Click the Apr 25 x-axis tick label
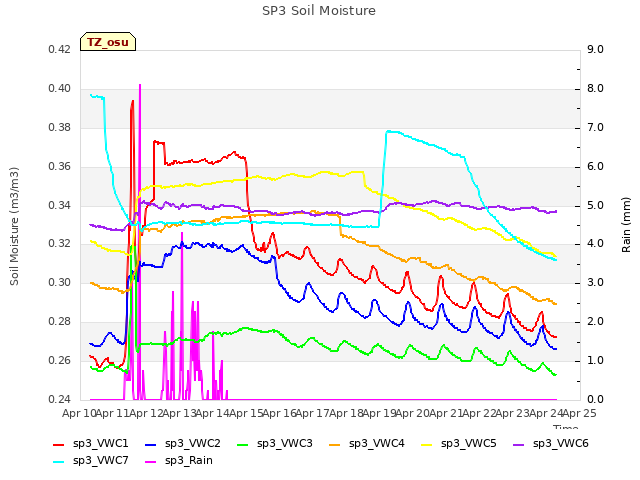This screenshot has width=640, height=480. 579,413
